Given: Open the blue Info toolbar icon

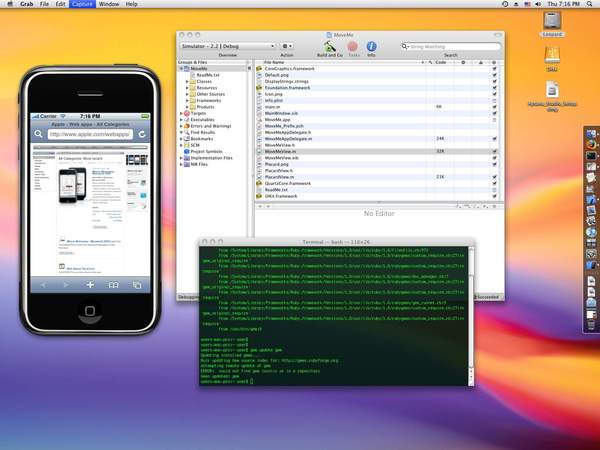Looking at the screenshot, I should [372, 46].
